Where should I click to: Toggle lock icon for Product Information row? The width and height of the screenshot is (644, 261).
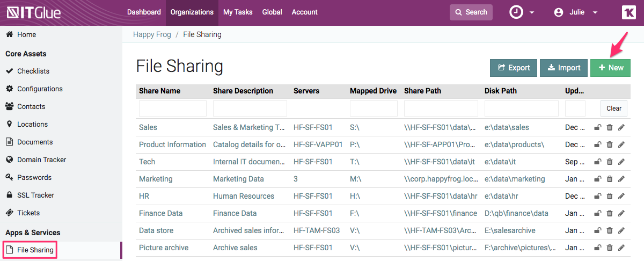597,144
